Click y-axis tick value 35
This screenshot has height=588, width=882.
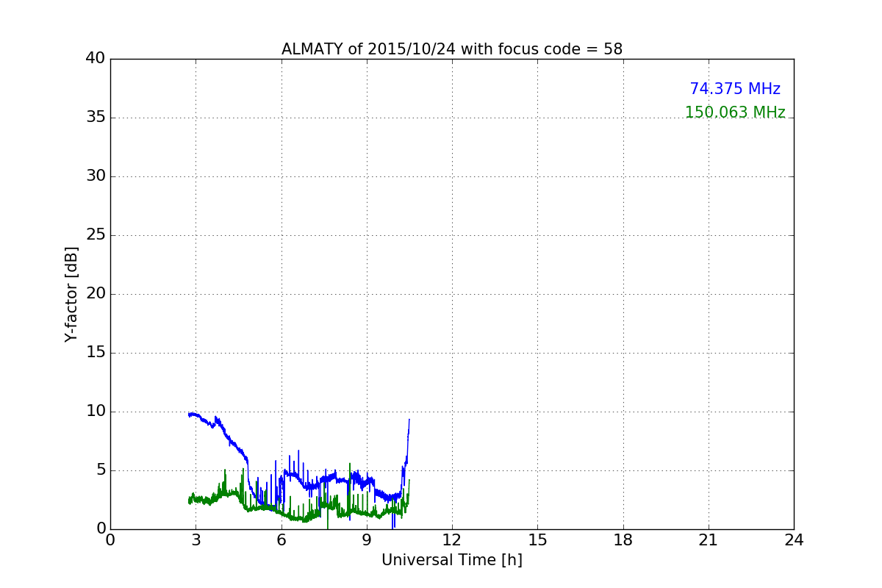(96, 118)
